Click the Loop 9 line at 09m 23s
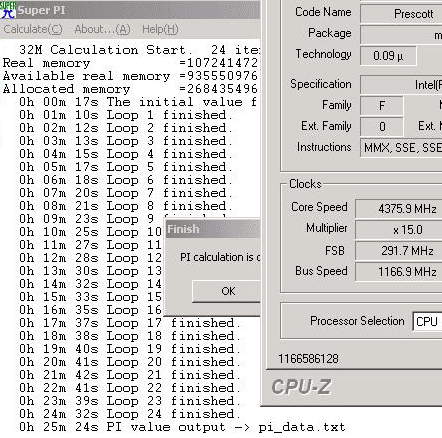 87,219
